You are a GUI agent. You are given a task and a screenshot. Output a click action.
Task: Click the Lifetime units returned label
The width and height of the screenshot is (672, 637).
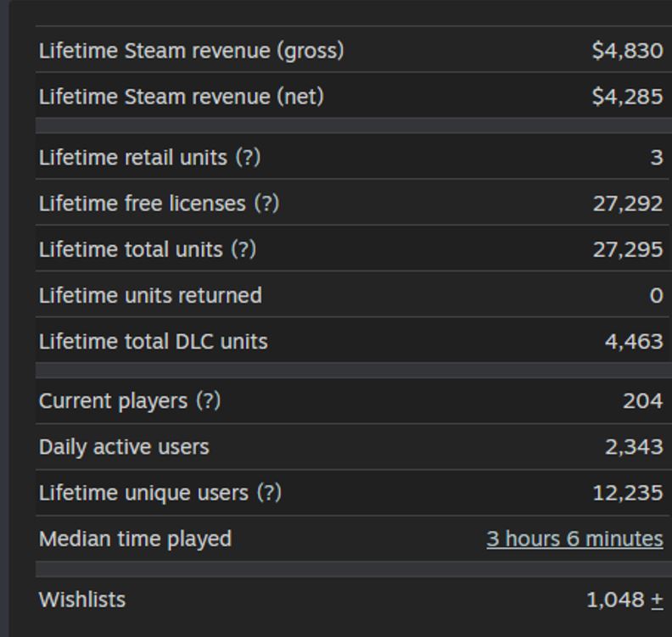coord(150,295)
